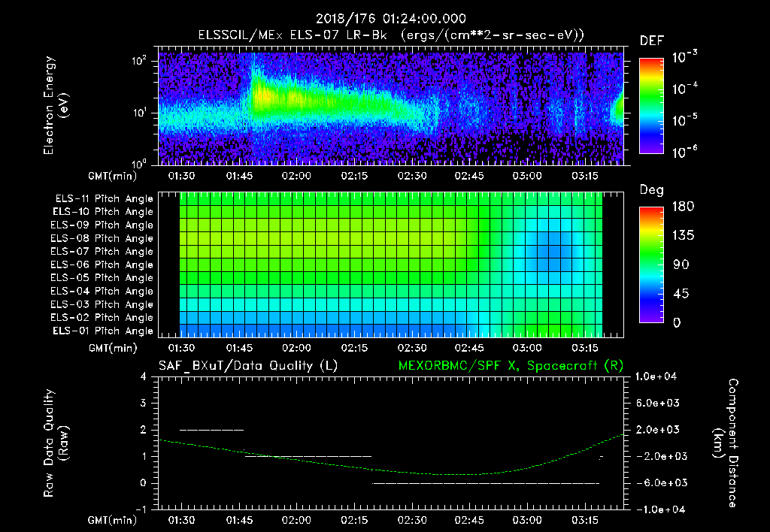
Task: Click the Deg pitch angle color bar
Action: 651,264
